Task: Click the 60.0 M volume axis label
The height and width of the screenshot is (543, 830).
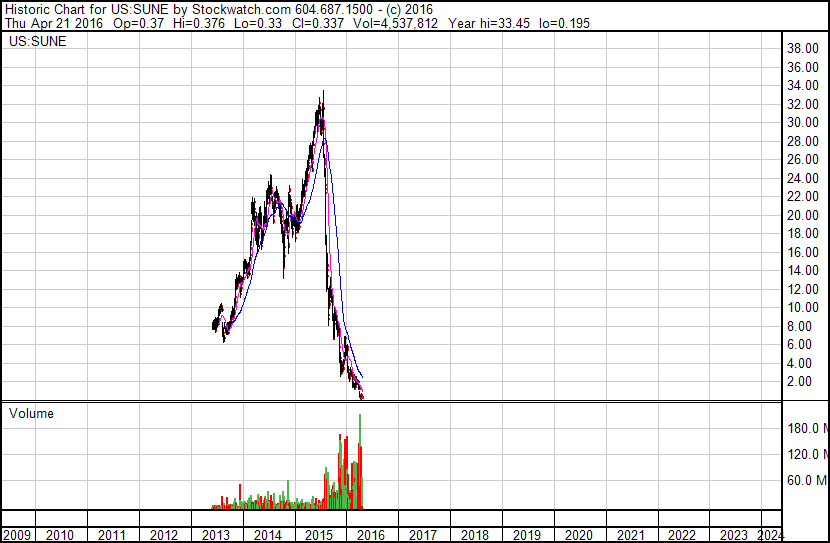Action: pos(808,480)
